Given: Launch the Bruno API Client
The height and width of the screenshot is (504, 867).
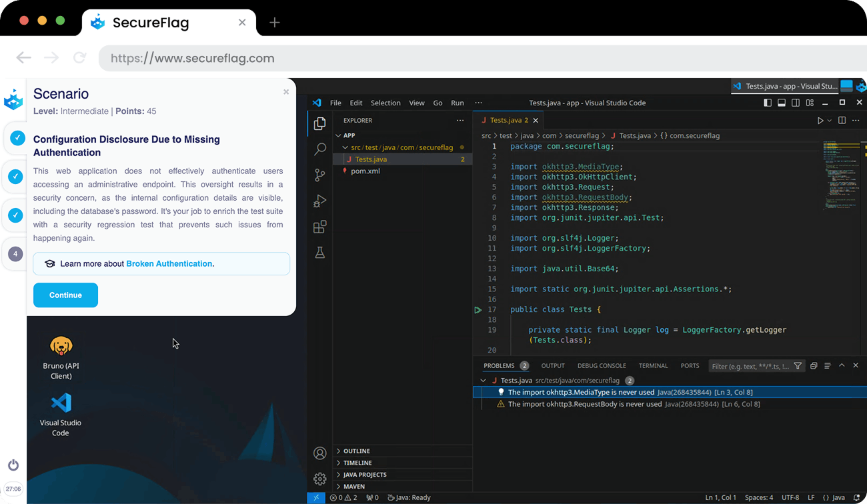Looking at the screenshot, I should 61,347.
